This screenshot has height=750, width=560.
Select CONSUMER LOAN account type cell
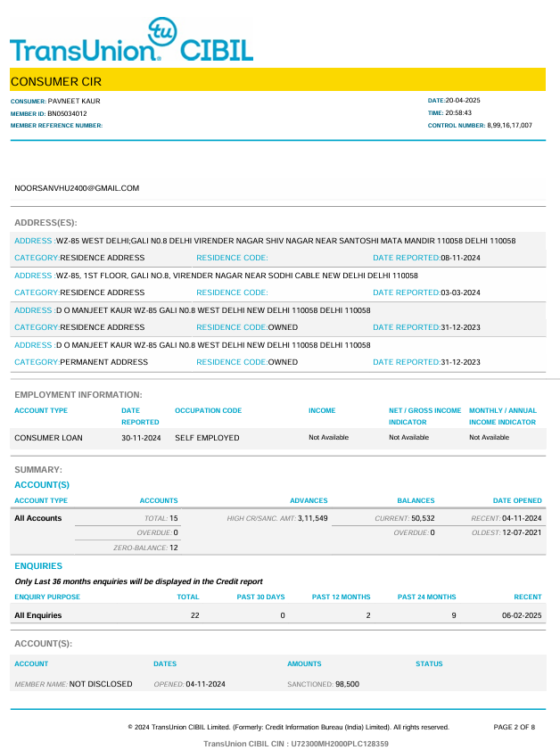48,438
